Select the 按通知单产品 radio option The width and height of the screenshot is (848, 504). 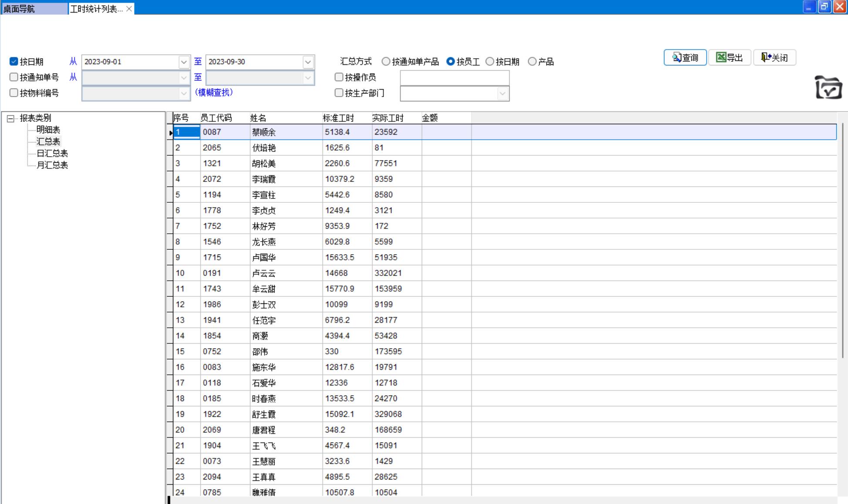[386, 61]
